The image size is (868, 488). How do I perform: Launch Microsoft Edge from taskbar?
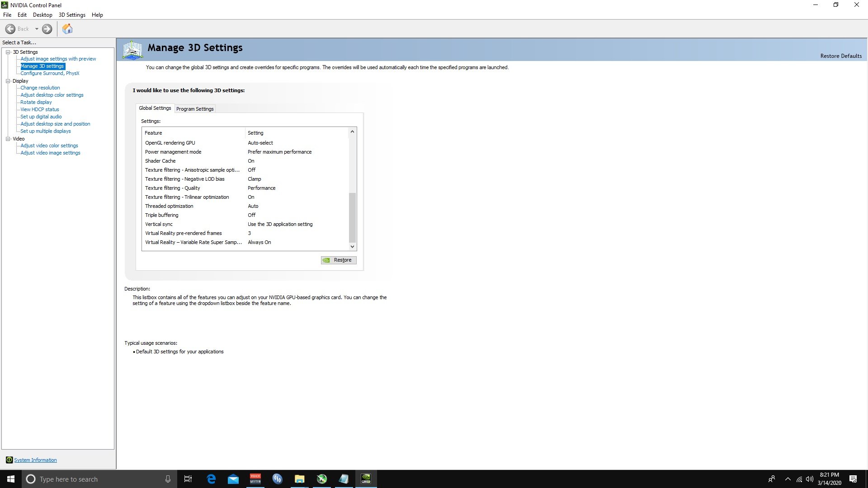211,479
